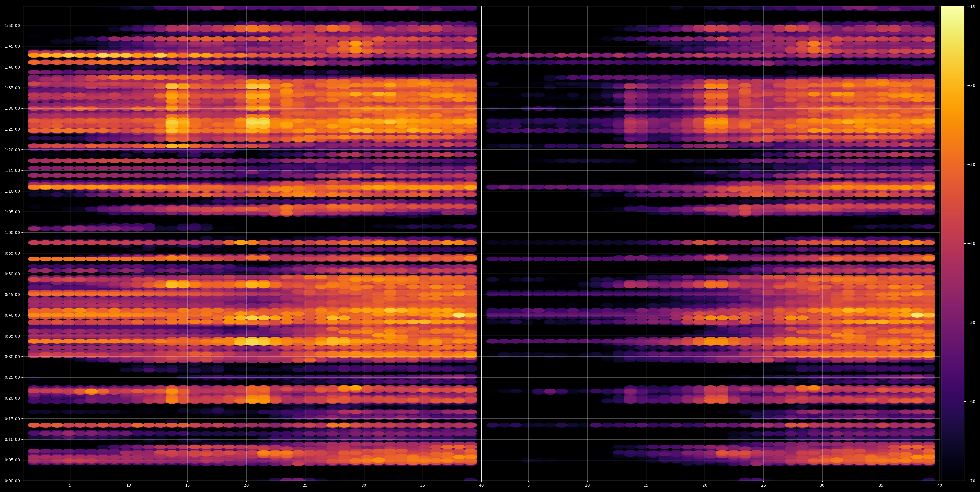Select x-axis label 25 under left heatmap
This screenshot has width=980, height=492.
click(x=305, y=486)
